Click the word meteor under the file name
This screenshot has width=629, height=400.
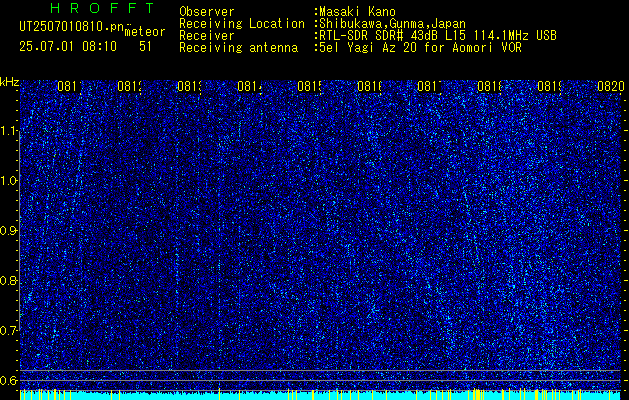(145, 32)
